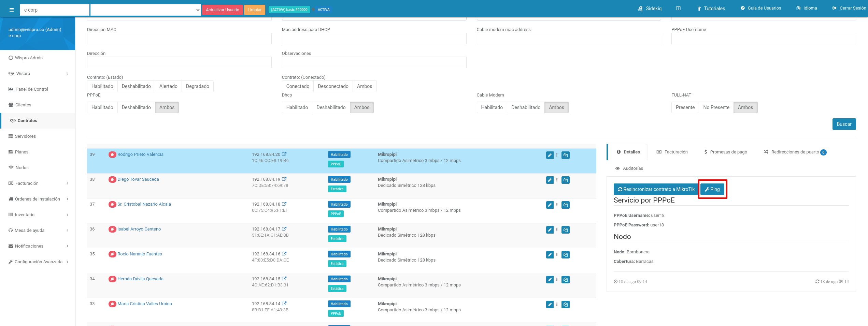Click the Dirección MAC input field
The width and height of the screenshot is (868, 326).
coord(179,39)
